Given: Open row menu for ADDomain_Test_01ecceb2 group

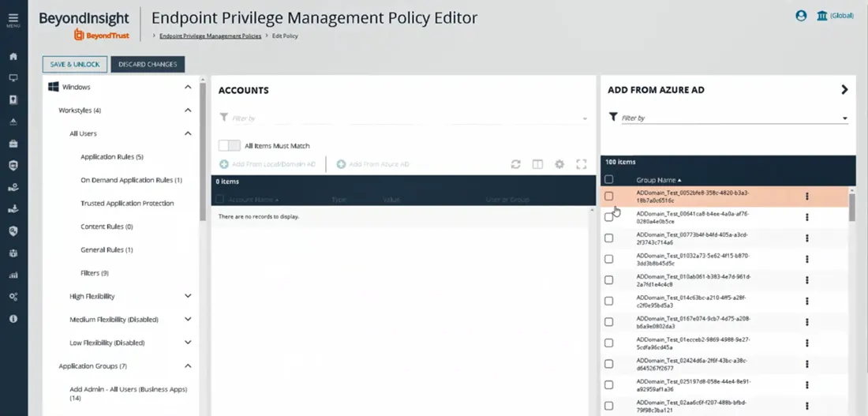Looking at the screenshot, I should (807, 343).
